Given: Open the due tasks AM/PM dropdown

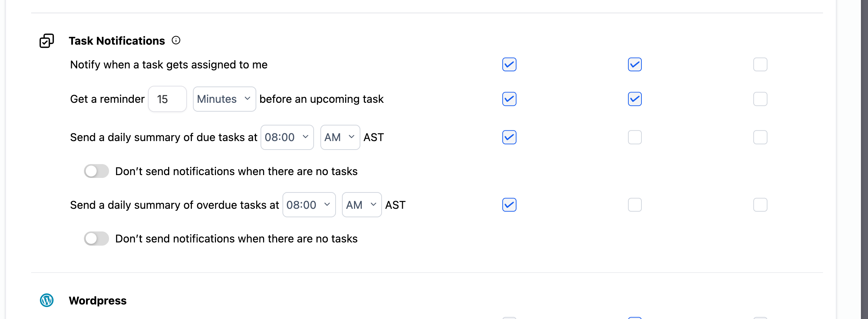Looking at the screenshot, I should [x=340, y=137].
